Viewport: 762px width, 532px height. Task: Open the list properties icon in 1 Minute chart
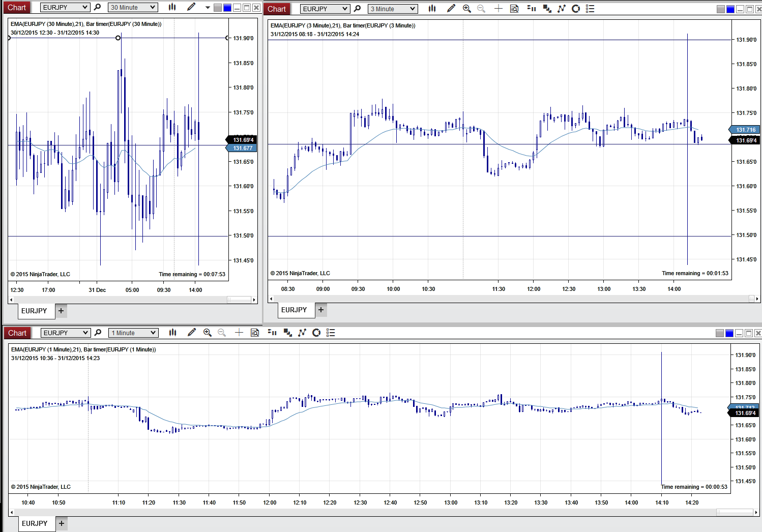coord(331,333)
